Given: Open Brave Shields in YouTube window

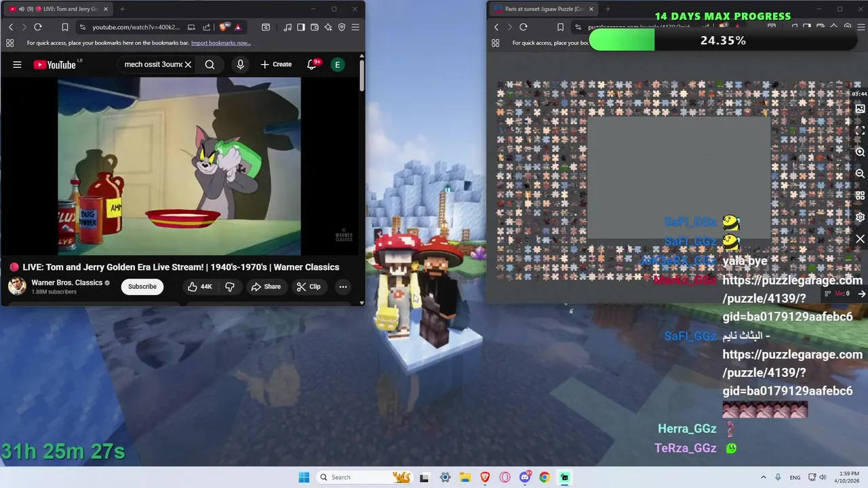Looking at the screenshot, I should (x=224, y=27).
